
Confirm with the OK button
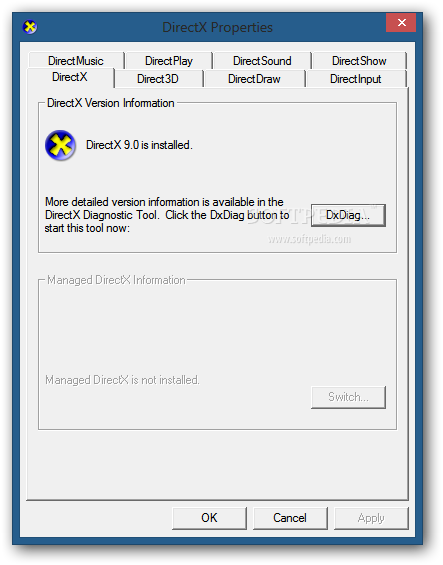pyautogui.click(x=209, y=518)
